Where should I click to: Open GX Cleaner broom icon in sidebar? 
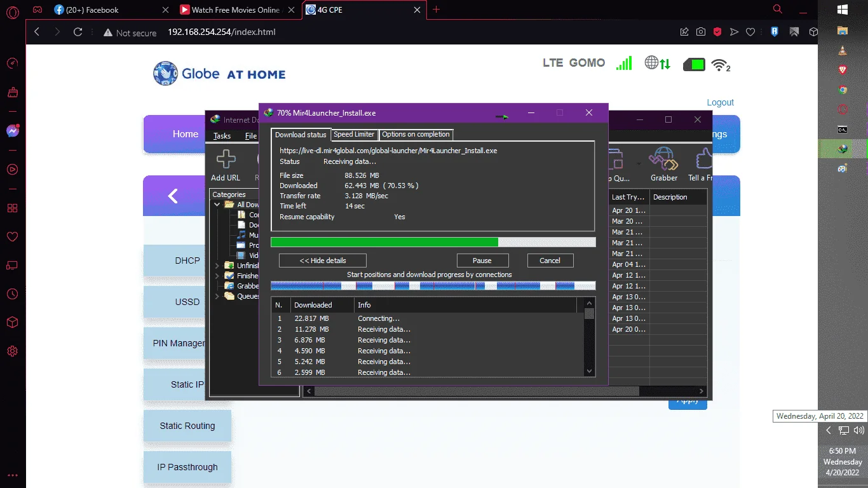pyautogui.click(x=12, y=93)
